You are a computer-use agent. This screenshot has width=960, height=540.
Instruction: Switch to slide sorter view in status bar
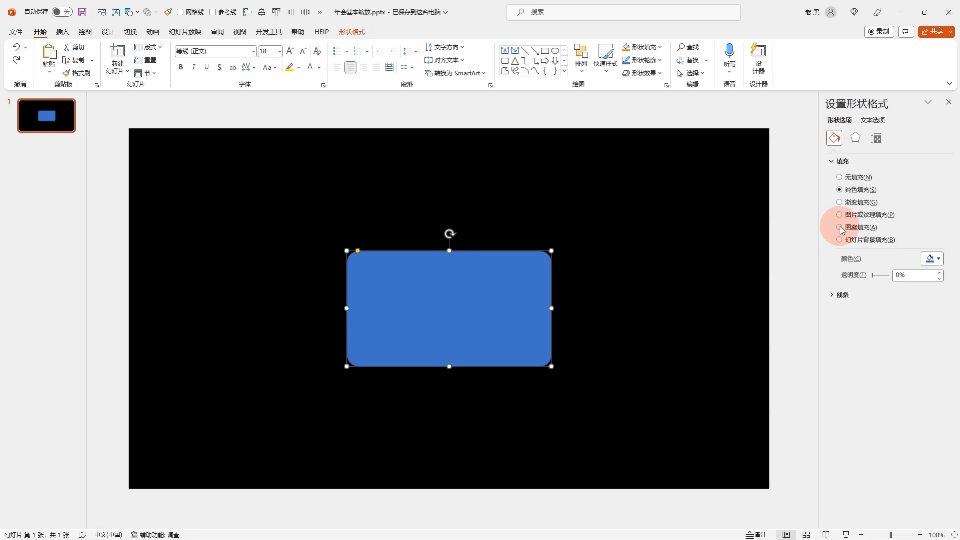click(806, 534)
